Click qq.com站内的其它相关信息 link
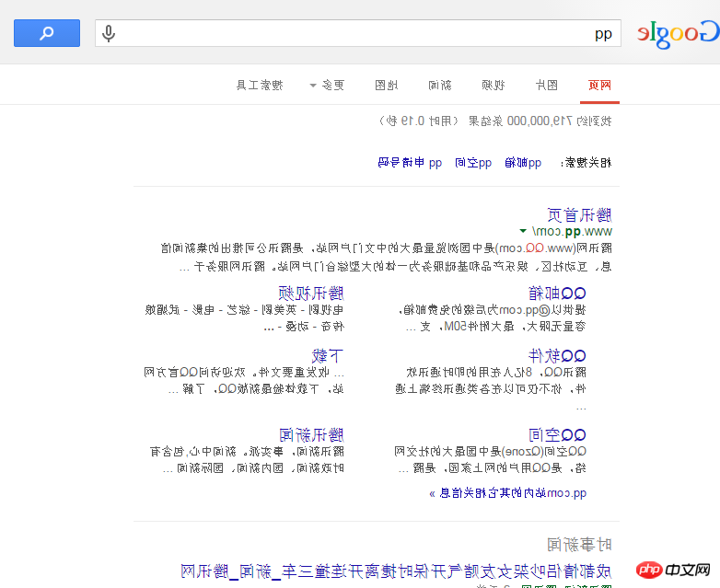 507,493
